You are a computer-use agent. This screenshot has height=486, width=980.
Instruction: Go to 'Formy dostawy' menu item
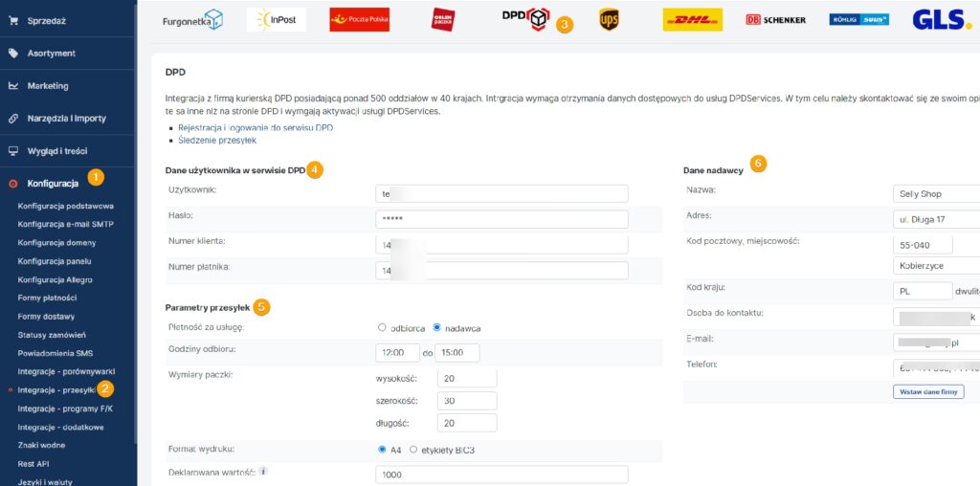point(46,316)
